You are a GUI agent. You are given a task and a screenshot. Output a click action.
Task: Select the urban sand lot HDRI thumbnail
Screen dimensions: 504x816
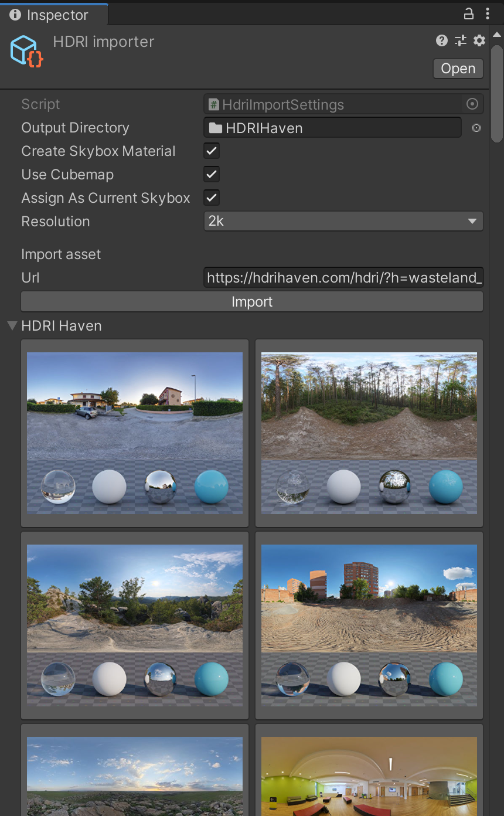[369, 625]
